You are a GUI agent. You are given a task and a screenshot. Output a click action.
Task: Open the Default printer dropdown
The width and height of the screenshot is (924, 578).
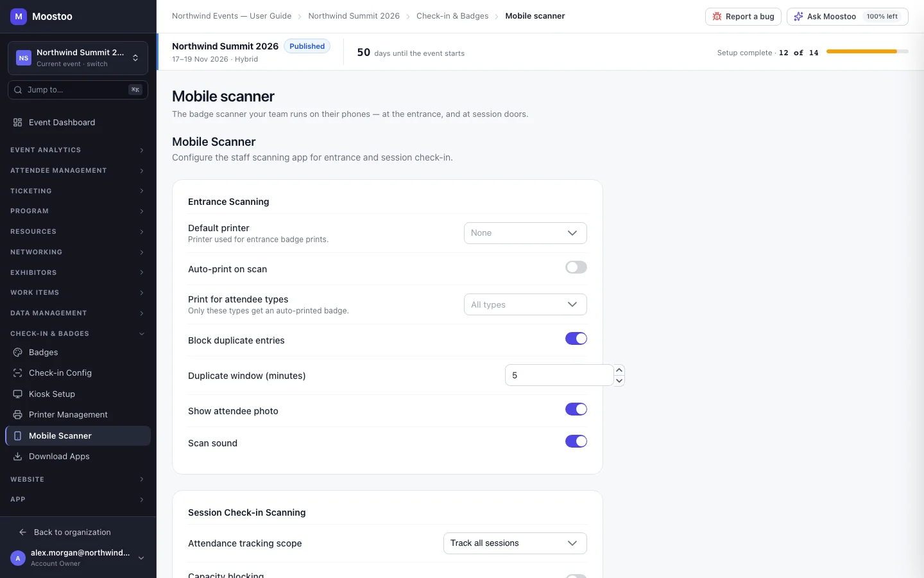tap(526, 233)
